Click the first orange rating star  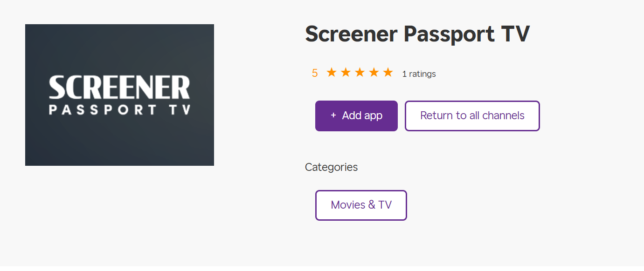[x=331, y=73]
